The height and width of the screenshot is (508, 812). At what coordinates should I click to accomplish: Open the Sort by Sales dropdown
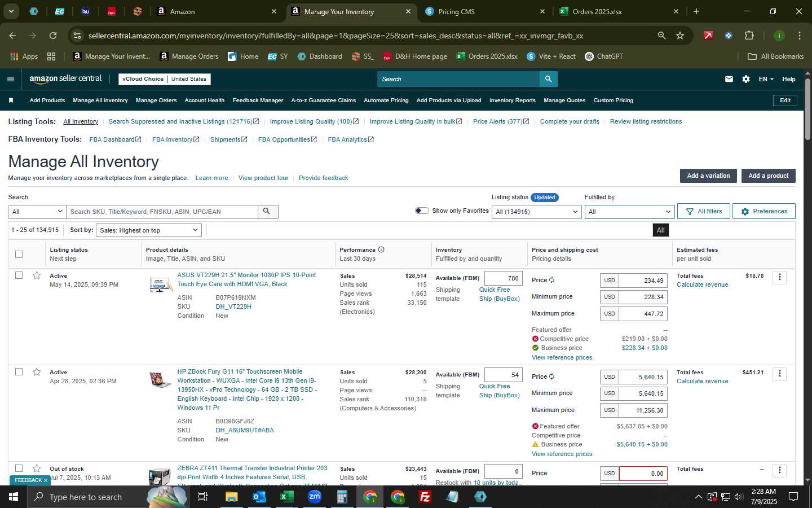coord(149,230)
